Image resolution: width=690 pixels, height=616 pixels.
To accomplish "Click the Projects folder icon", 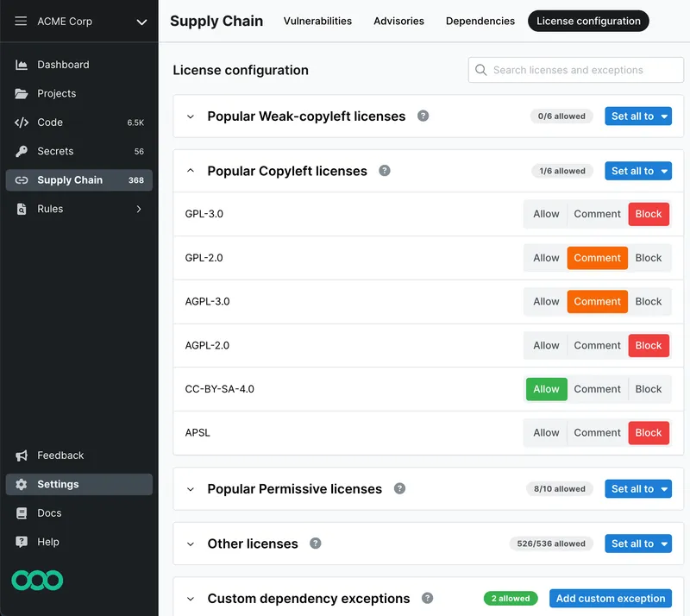I will [x=22, y=93].
